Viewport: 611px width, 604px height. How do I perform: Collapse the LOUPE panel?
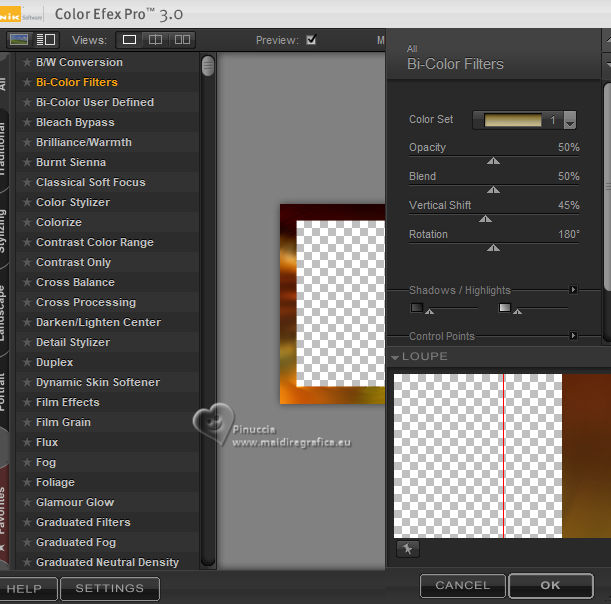pos(395,357)
